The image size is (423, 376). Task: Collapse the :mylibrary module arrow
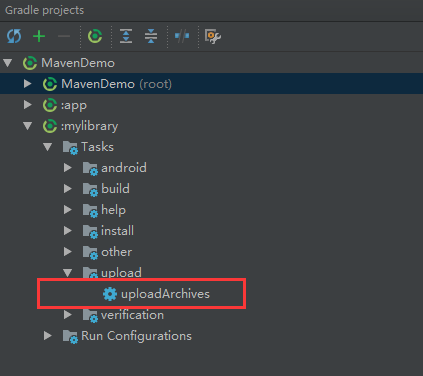(x=28, y=126)
